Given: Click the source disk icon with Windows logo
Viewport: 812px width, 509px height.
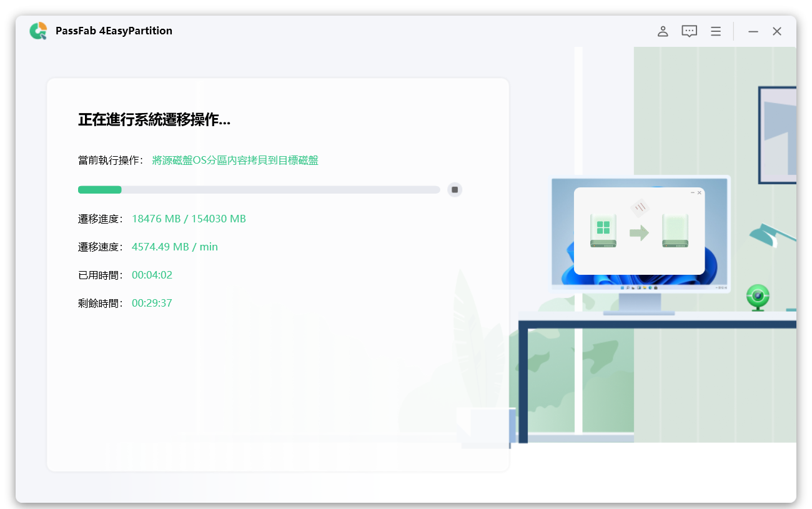Looking at the screenshot, I should click(603, 230).
